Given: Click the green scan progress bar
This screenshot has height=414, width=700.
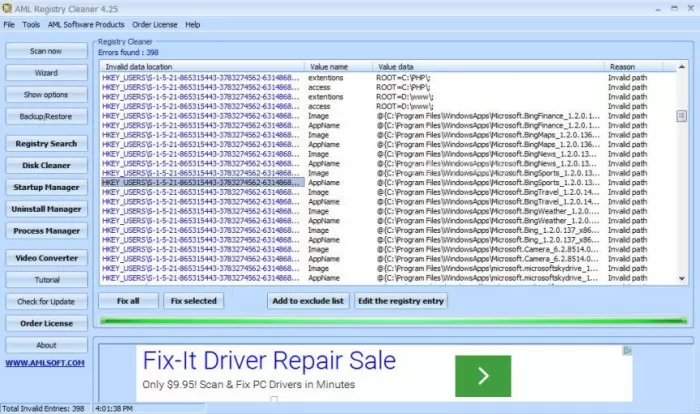Looking at the screenshot, I should [393, 321].
